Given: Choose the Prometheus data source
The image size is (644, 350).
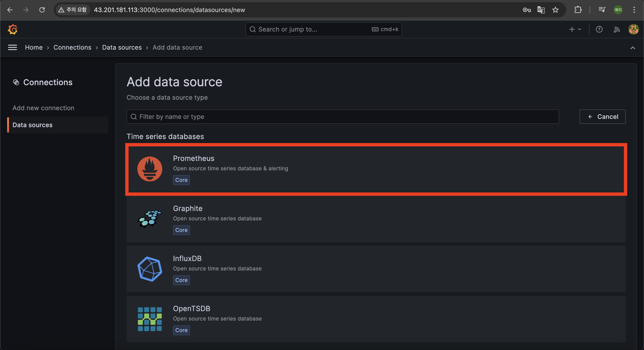Looking at the screenshot, I should coord(376,169).
